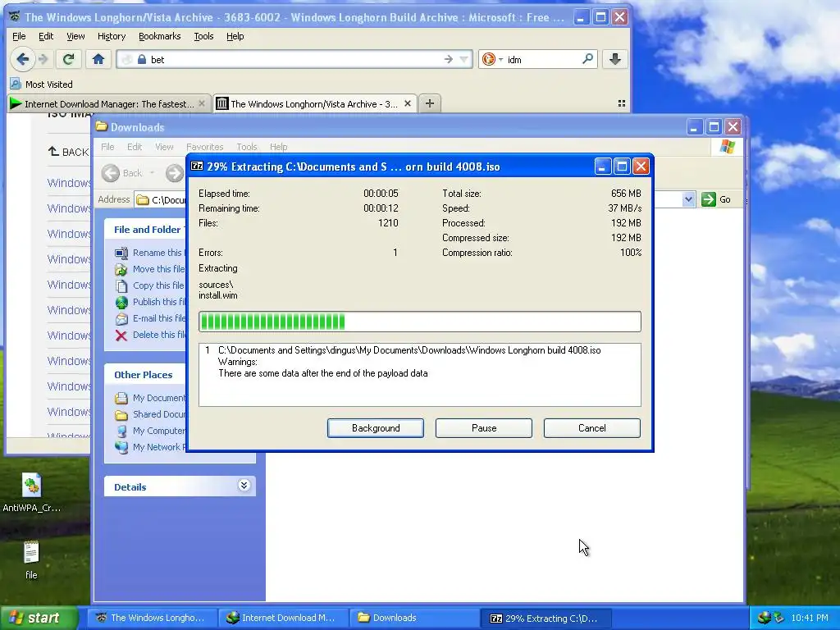The width and height of the screenshot is (840, 630).
Task: Open the URL history dropdown in Firefox
Action: pos(464,59)
